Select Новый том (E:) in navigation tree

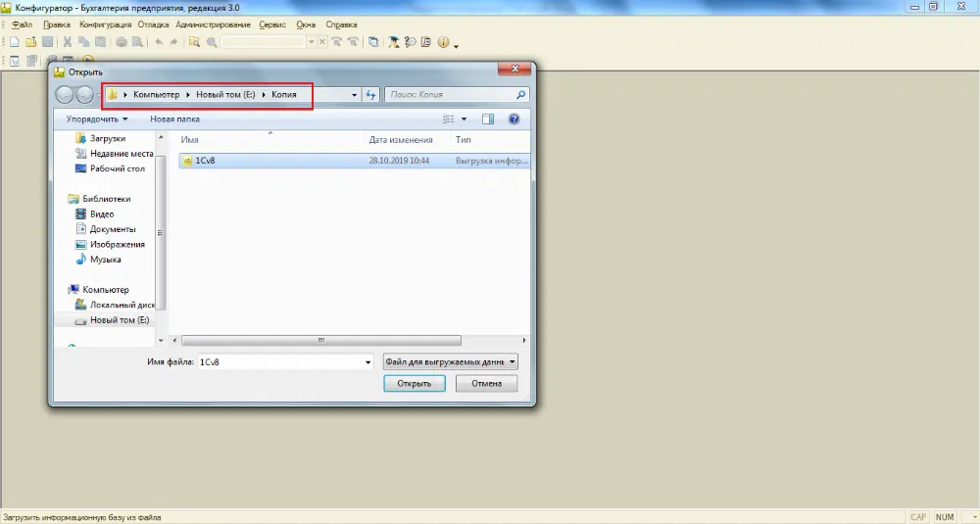coord(119,320)
